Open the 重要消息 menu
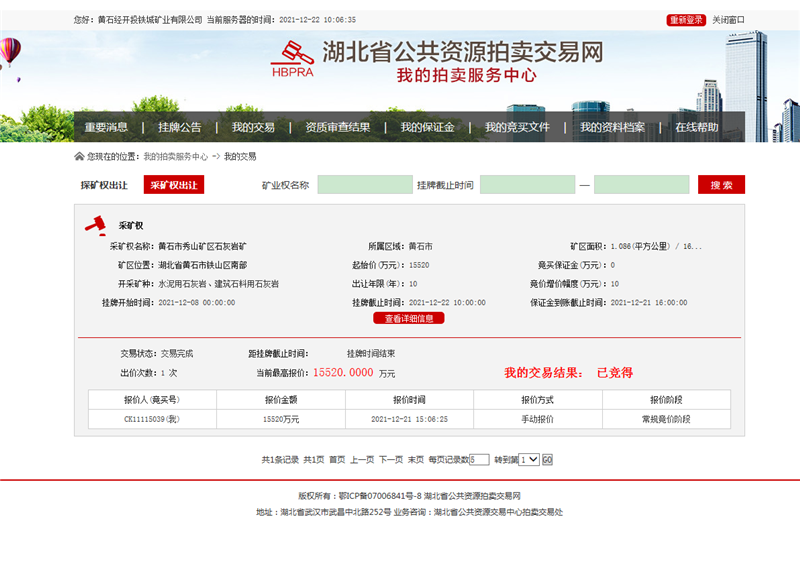800x563 pixels. pos(106,127)
